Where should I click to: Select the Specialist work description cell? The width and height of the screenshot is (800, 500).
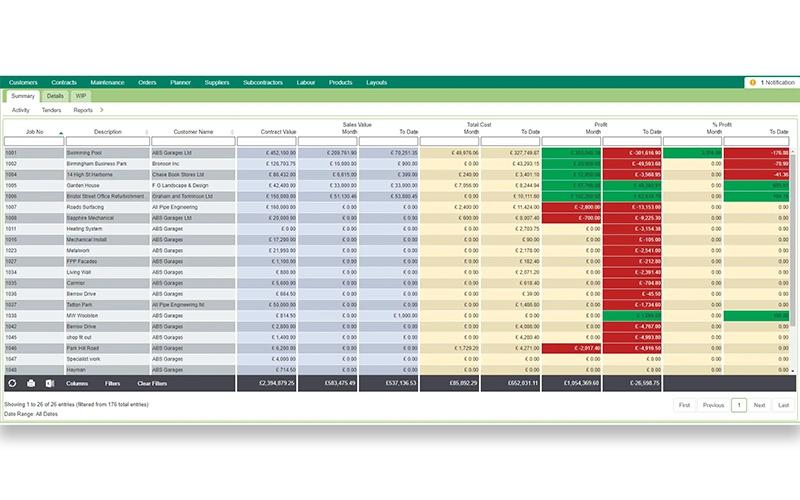point(108,359)
